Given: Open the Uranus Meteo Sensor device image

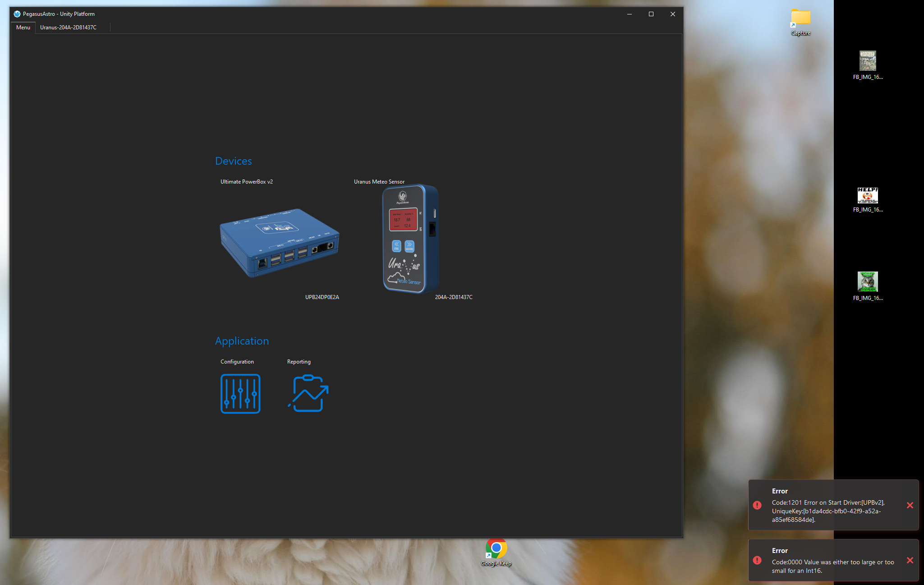Looking at the screenshot, I should tap(410, 239).
